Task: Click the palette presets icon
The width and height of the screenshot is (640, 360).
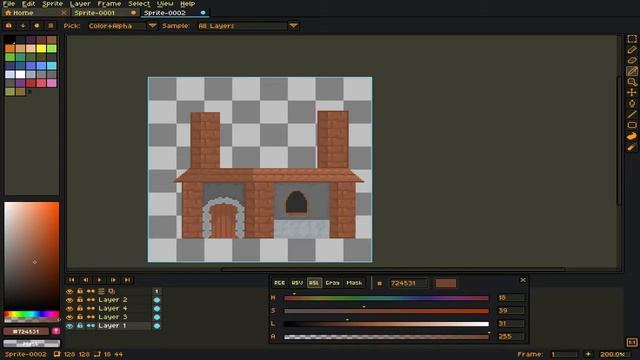Action: (x=37, y=26)
